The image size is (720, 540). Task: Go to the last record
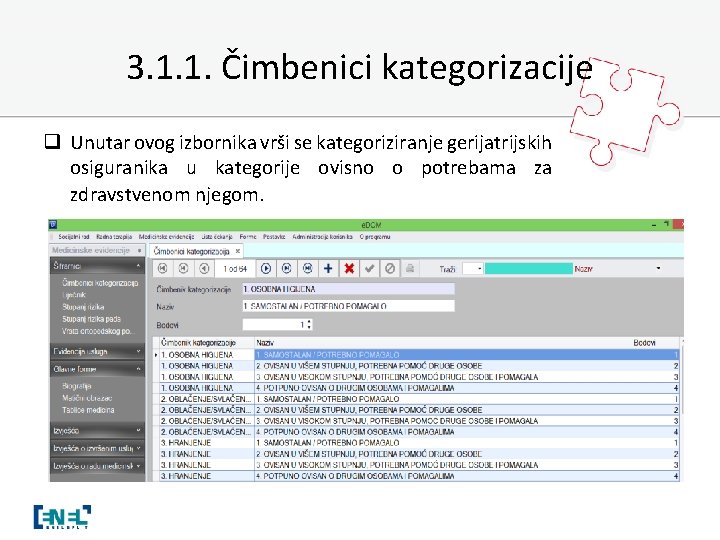coord(308,269)
